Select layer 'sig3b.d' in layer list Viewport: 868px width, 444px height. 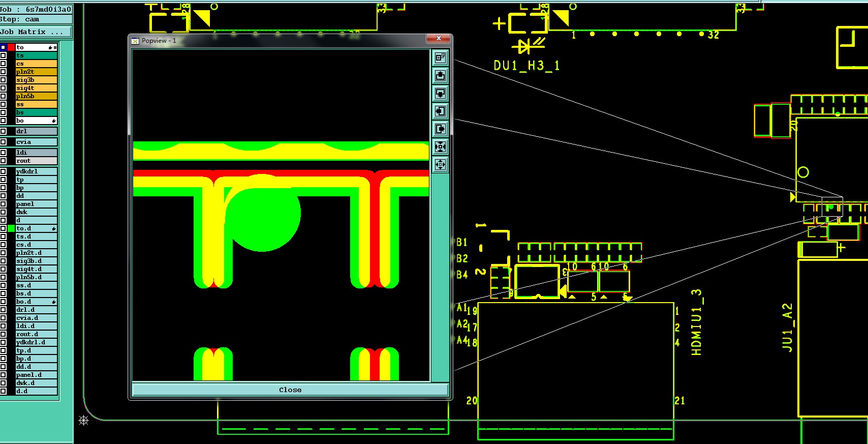(x=37, y=261)
